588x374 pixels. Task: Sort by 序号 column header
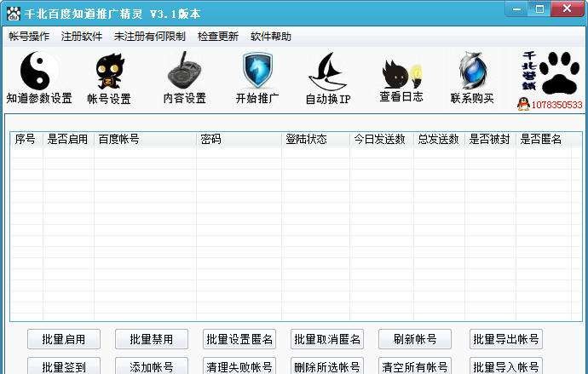(26, 140)
